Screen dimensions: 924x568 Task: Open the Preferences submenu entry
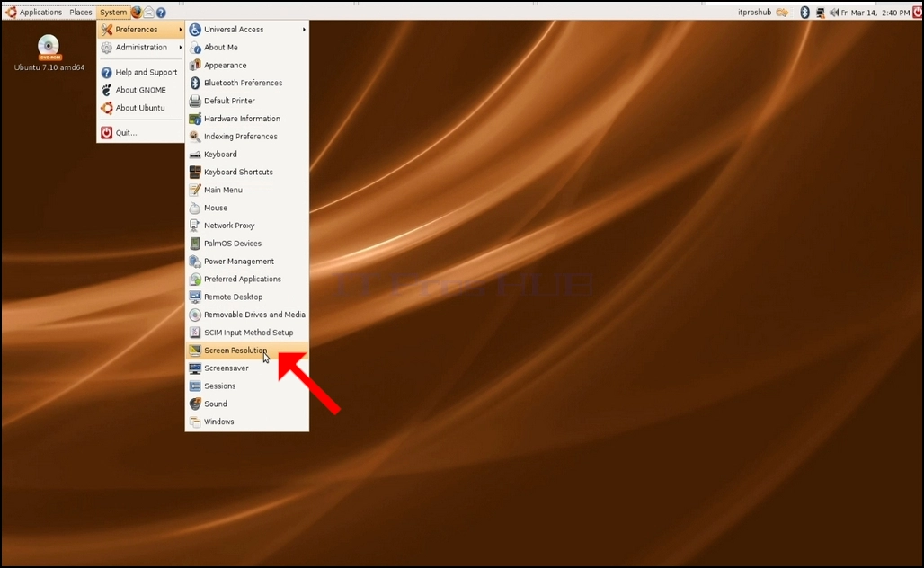point(140,30)
